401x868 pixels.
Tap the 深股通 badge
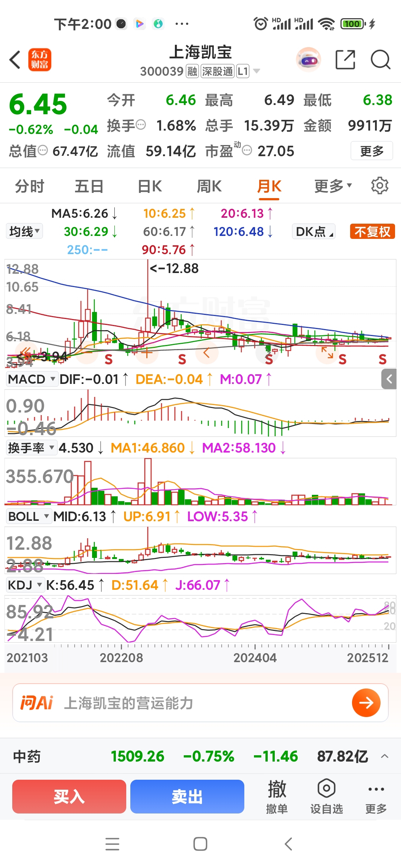point(218,71)
